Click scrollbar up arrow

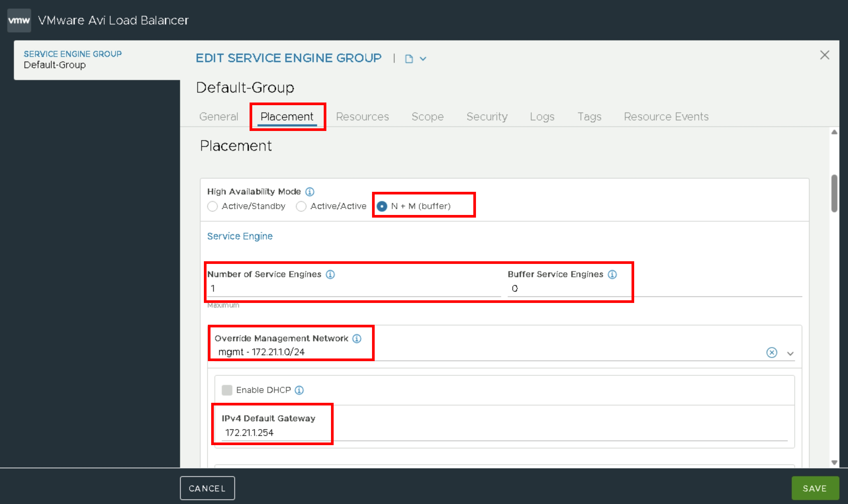[834, 132]
